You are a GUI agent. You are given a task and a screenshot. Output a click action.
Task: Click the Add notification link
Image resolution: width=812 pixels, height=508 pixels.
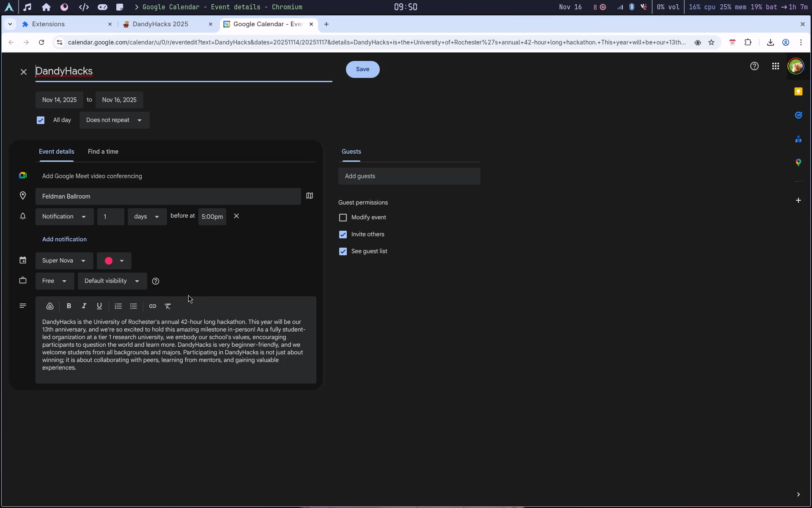pos(64,239)
